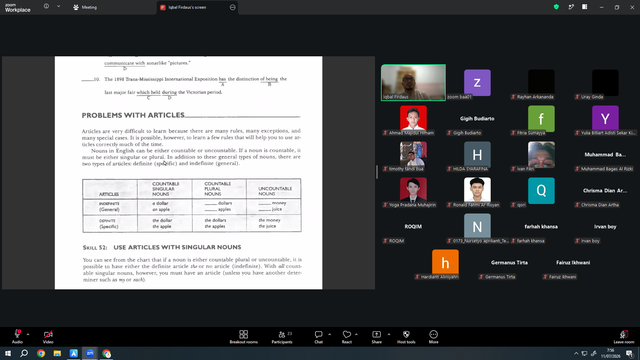Select Fairuz Ikhwani participant tile

(573, 262)
